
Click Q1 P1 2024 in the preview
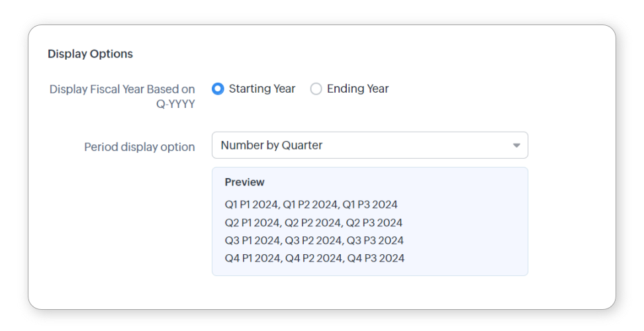(x=251, y=205)
